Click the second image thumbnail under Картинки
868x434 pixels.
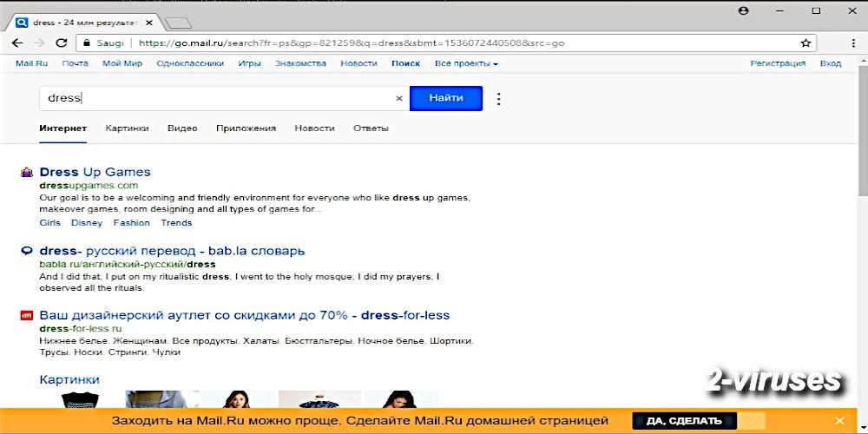(x=161, y=399)
